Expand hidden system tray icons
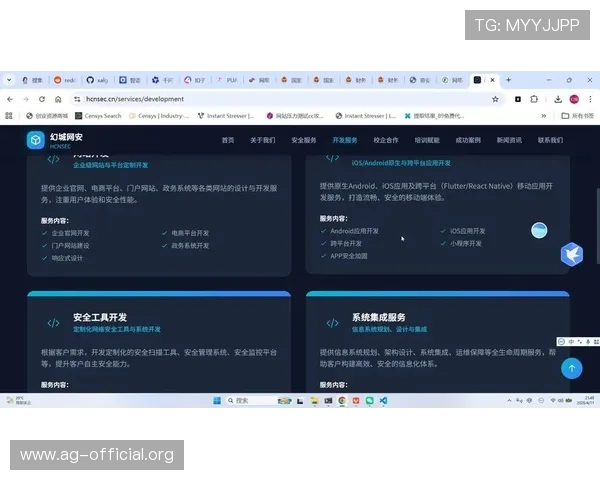 [509, 400]
